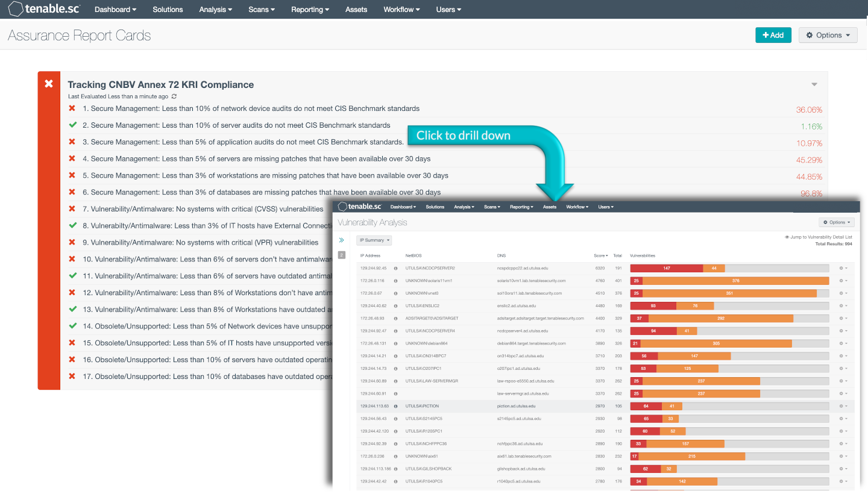Click DNS name piction.ad.utulsa.edu
Screen dimensions: 868x494
pyautogui.click(x=516, y=406)
